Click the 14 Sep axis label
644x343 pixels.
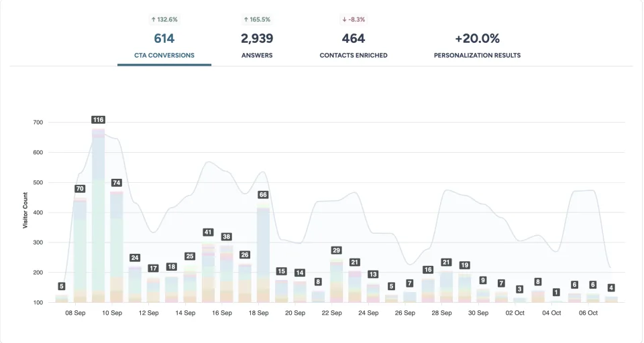click(x=185, y=313)
